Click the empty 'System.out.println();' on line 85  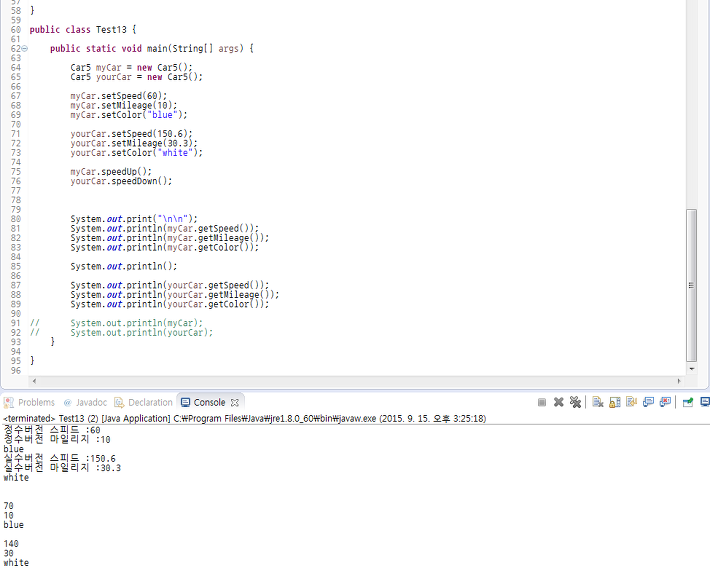click(x=124, y=266)
